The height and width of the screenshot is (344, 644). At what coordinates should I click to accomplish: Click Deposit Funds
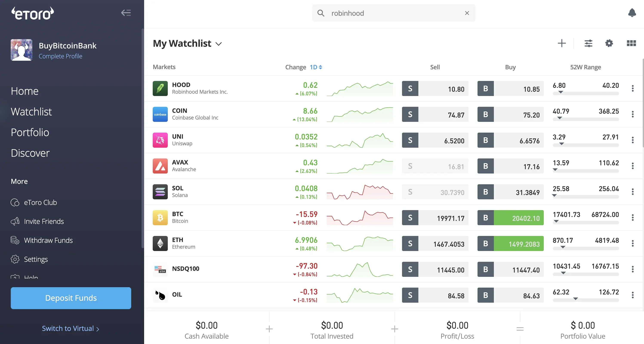[71, 298]
